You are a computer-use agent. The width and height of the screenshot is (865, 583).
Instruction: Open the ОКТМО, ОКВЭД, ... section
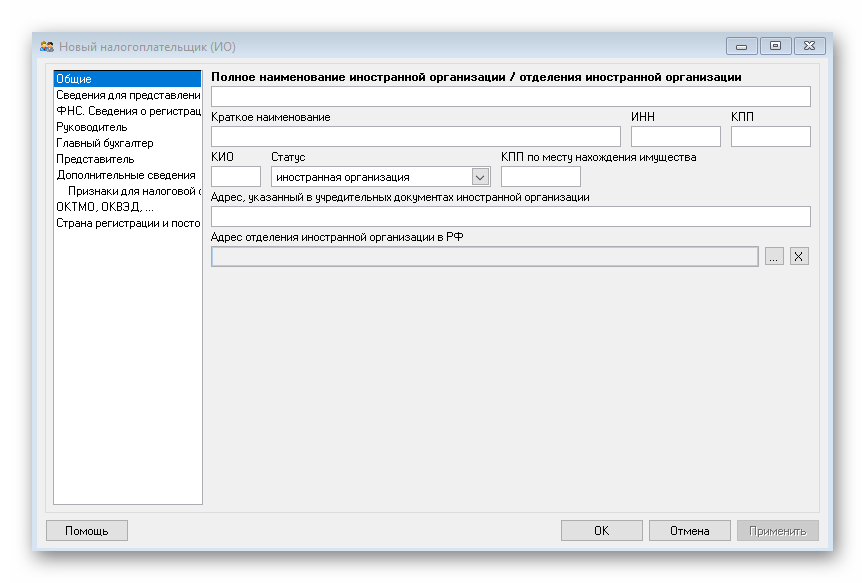click(127, 207)
